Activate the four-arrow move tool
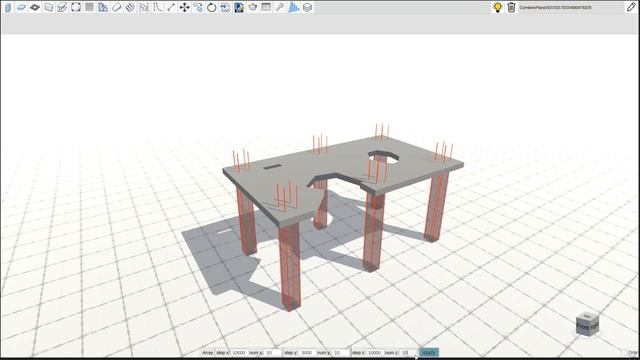Screen dimensions: 640x360 (184, 7)
